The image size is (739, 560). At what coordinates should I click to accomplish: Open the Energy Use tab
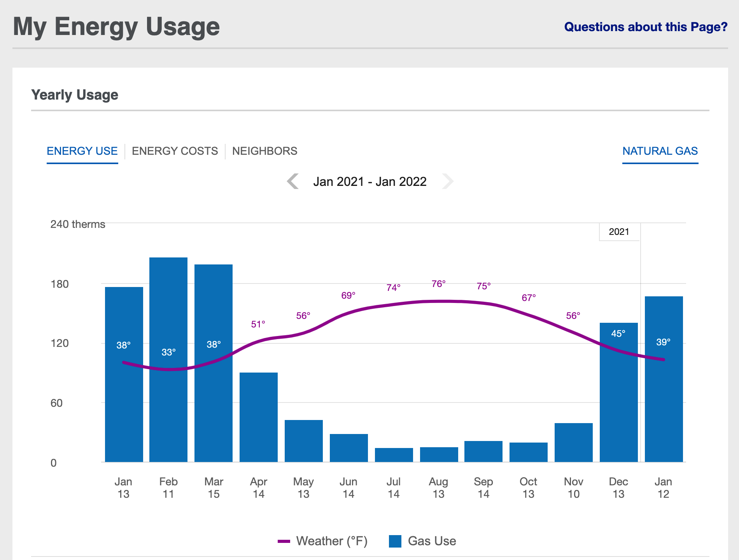(x=82, y=151)
